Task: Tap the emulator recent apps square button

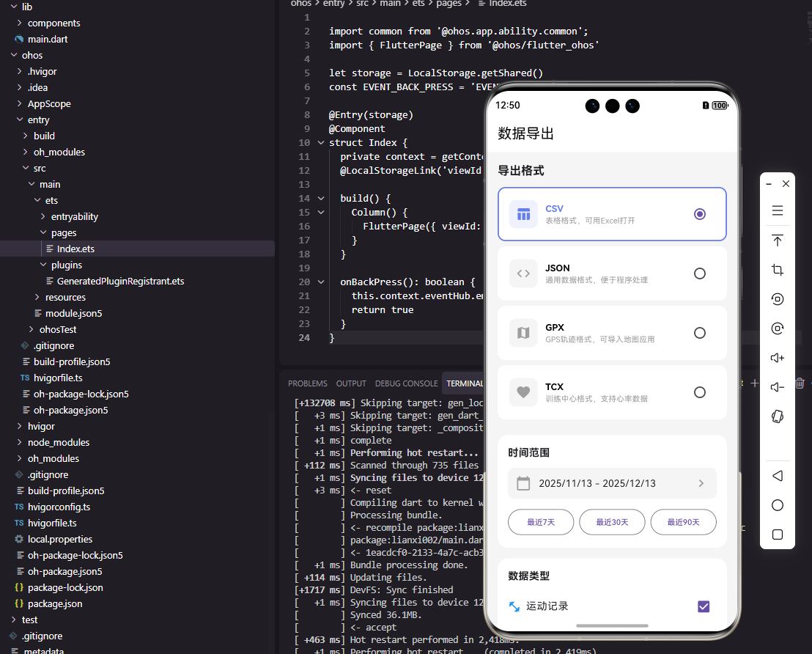Action: (x=778, y=534)
